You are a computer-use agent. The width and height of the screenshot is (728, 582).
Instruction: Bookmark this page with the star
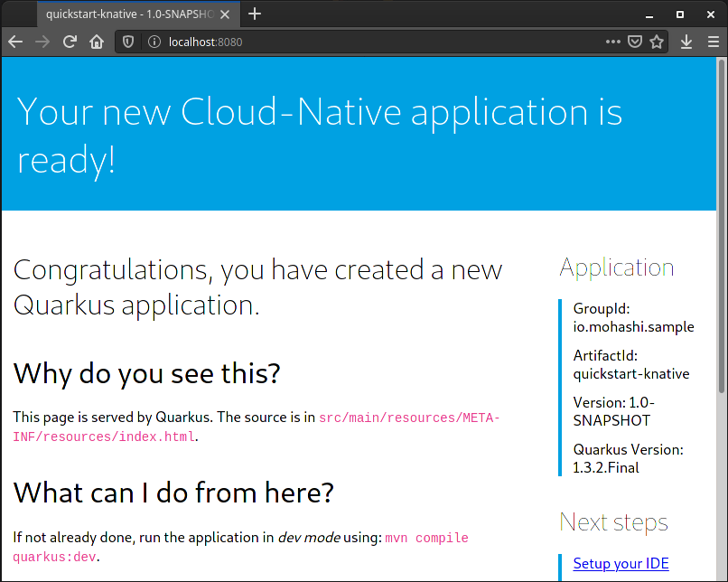click(x=657, y=42)
